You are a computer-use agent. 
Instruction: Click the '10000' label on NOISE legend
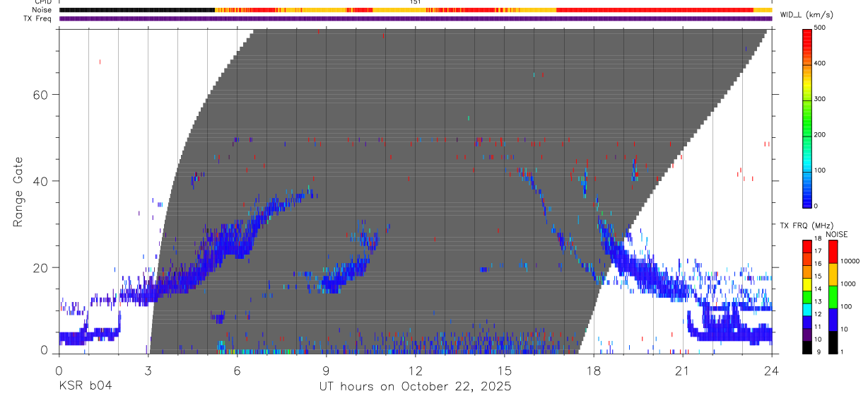click(x=851, y=261)
